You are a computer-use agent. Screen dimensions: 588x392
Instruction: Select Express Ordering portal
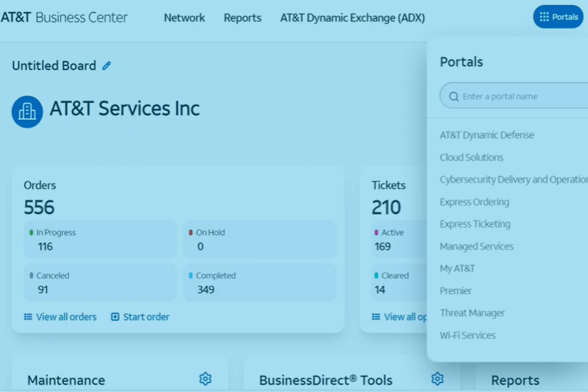475,202
